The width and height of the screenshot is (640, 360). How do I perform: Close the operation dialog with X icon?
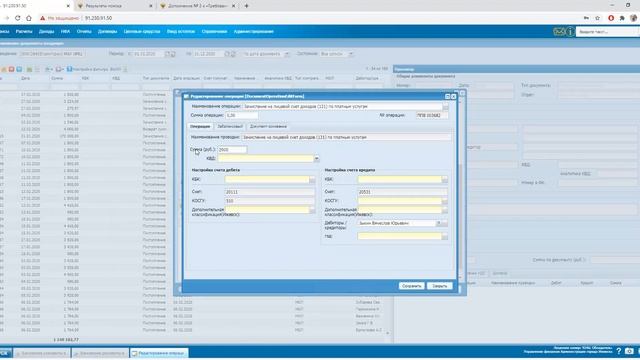(453, 96)
